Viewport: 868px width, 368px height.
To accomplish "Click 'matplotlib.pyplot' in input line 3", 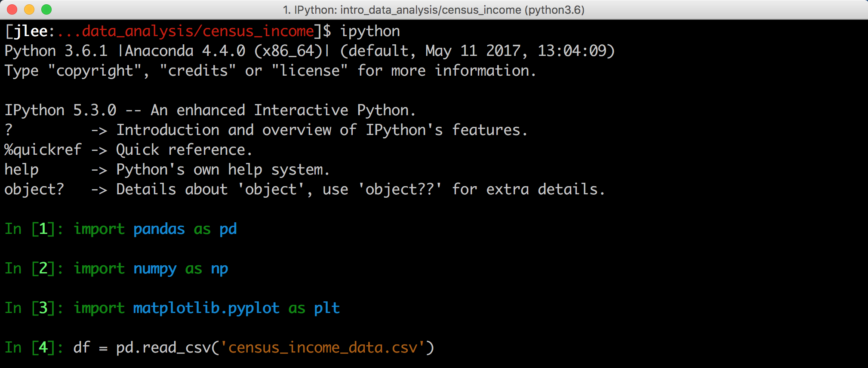I will [206, 308].
